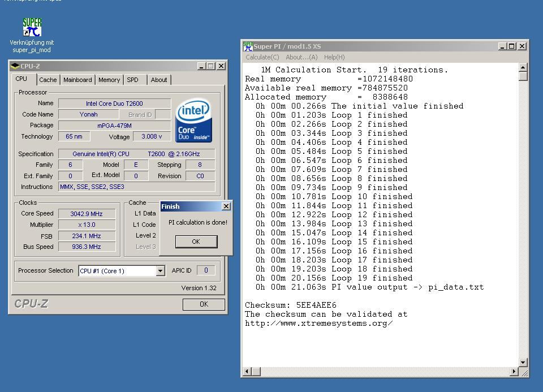Open the Help(H) menu in Super PI

click(334, 57)
